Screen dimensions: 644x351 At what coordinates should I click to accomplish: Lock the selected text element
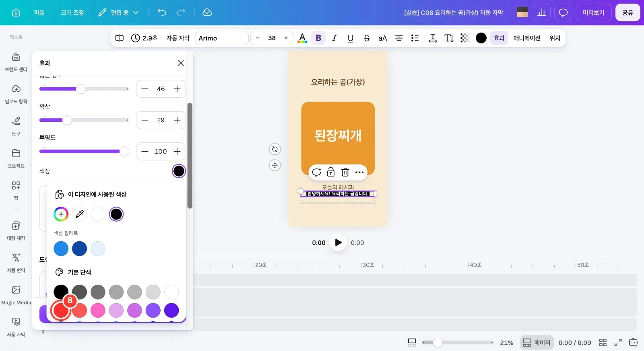331,172
